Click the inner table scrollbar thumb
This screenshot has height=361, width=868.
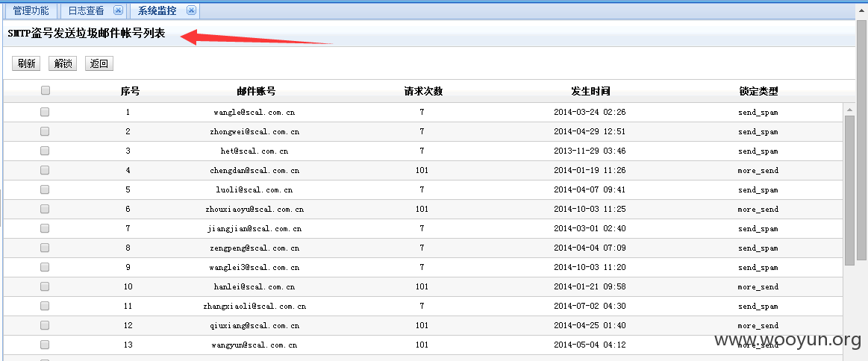tap(850, 191)
